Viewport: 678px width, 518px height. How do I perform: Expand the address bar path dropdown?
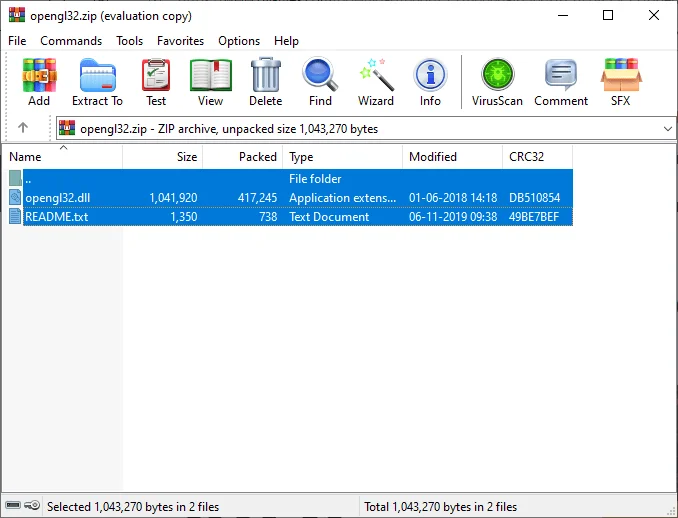pyautogui.click(x=668, y=128)
